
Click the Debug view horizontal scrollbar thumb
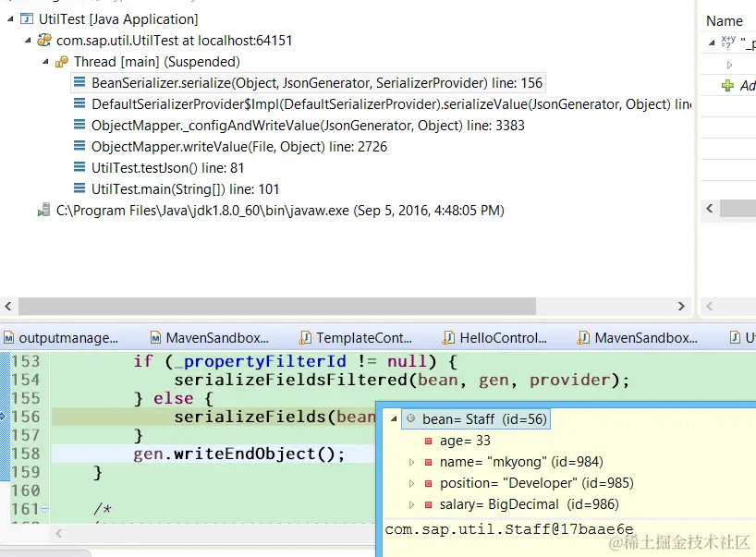276,306
